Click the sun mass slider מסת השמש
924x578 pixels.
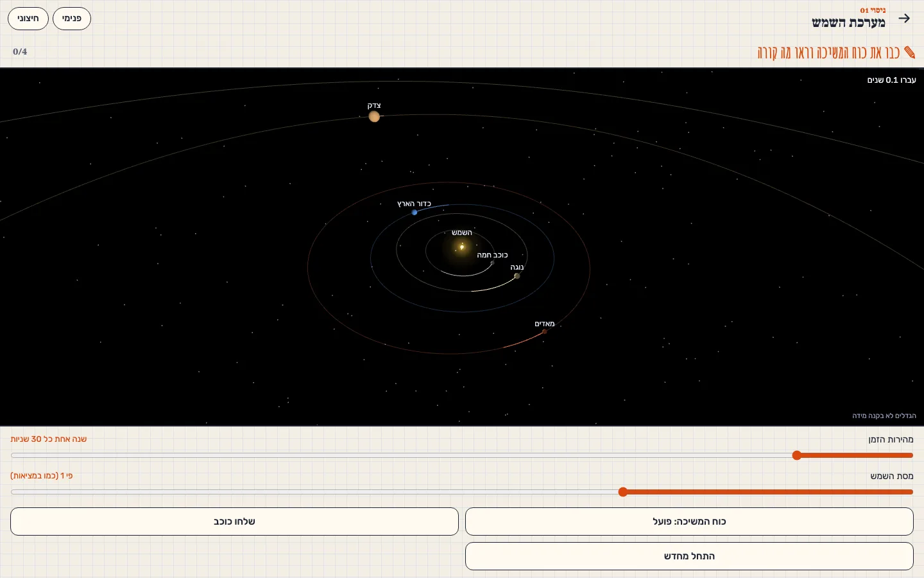point(462,492)
